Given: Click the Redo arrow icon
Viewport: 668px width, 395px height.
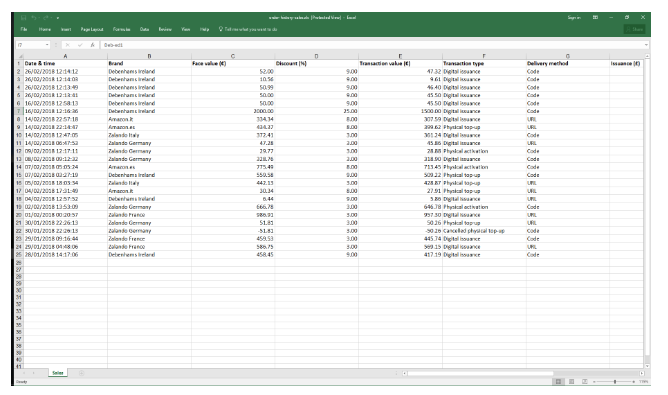Looking at the screenshot, I should coord(45,18).
